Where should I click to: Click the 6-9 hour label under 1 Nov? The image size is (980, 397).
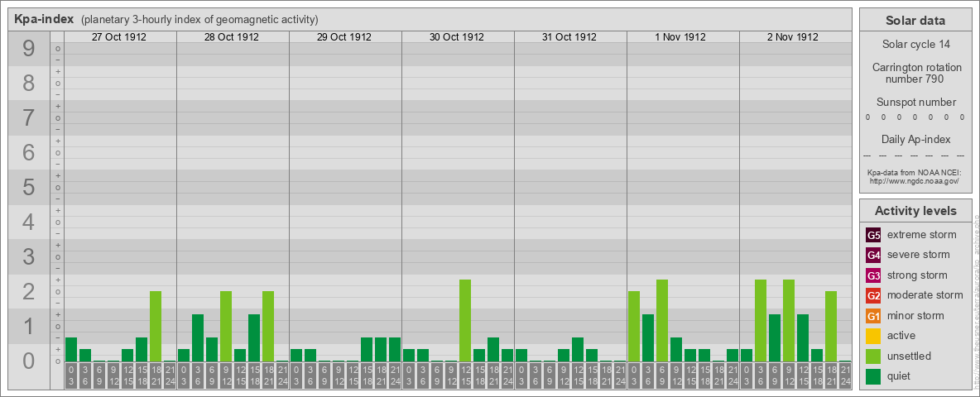662,376
